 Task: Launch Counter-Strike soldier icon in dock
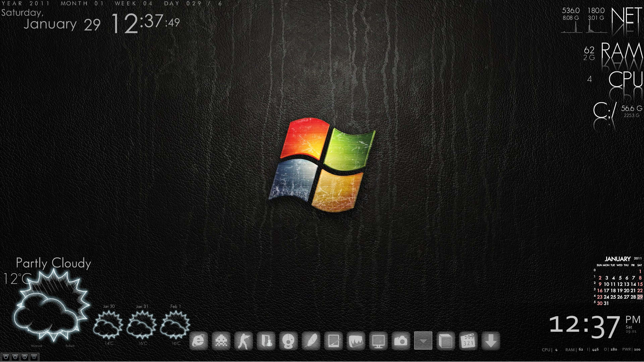click(244, 341)
